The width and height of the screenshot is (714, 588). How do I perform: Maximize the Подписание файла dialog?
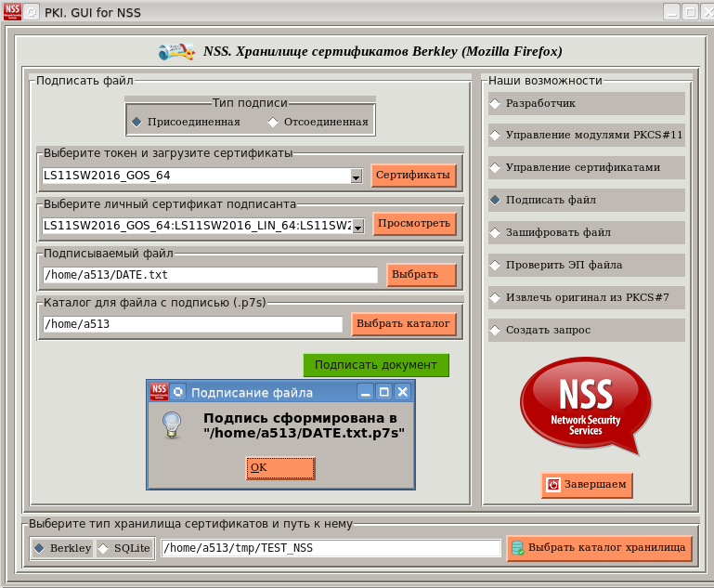(384, 392)
